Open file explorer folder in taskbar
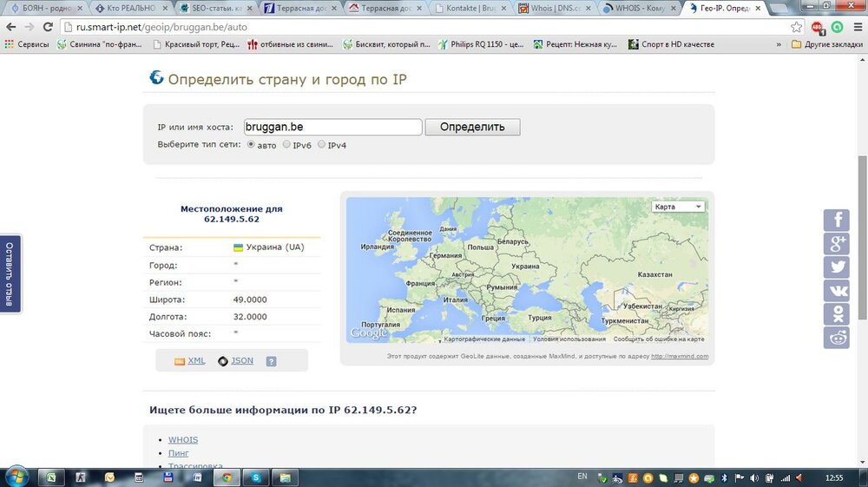 (285, 477)
